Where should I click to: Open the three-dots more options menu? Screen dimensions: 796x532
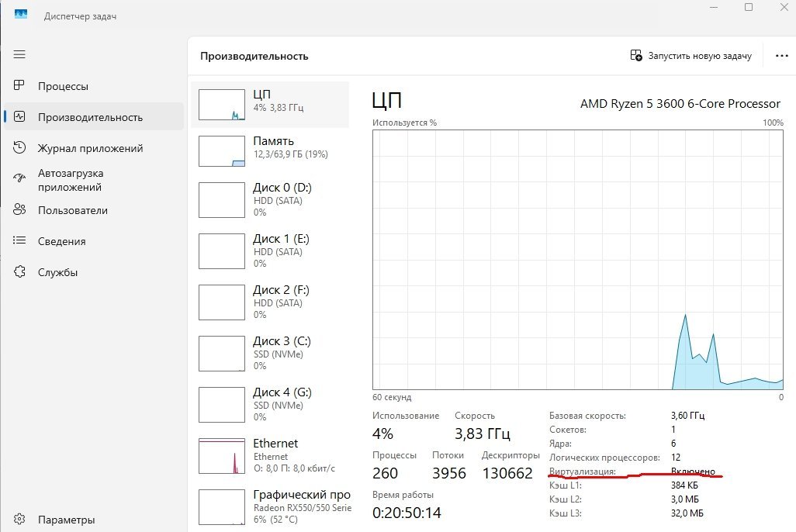[782, 56]
